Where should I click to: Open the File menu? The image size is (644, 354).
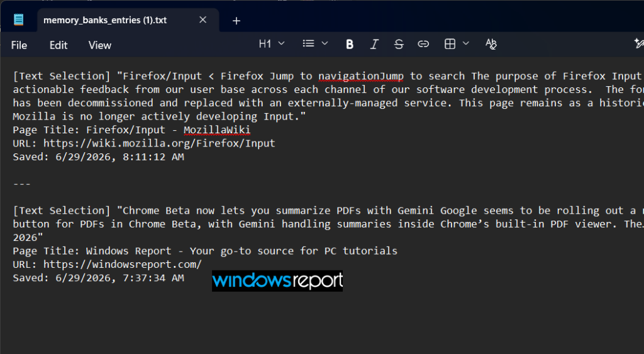coord(19,45)
